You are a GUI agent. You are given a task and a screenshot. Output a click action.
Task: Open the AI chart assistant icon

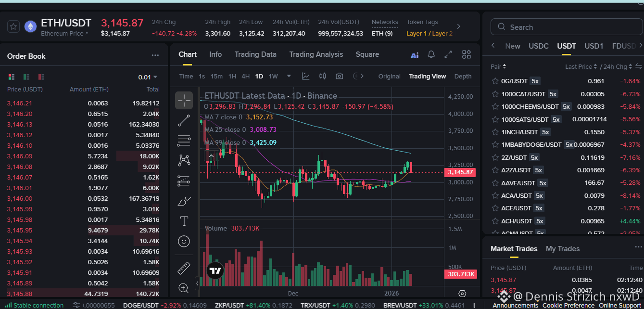point(415,55)
